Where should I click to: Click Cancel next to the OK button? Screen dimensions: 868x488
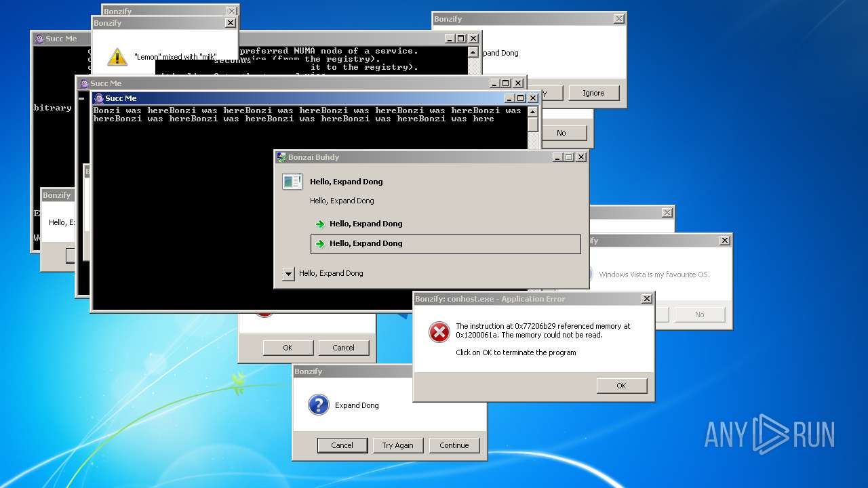(343, 348)
